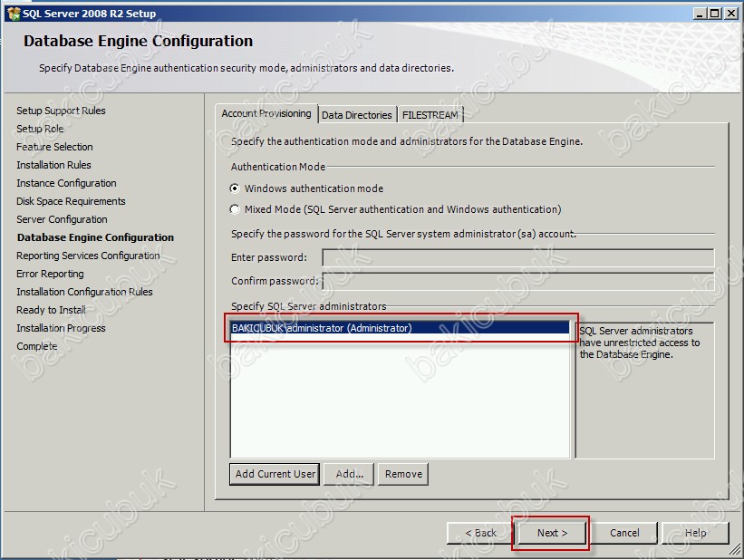Click Reporting Services Configuration step
This screenshot has width=744, height=560.
pyautogui.click(x=88, y=256)
